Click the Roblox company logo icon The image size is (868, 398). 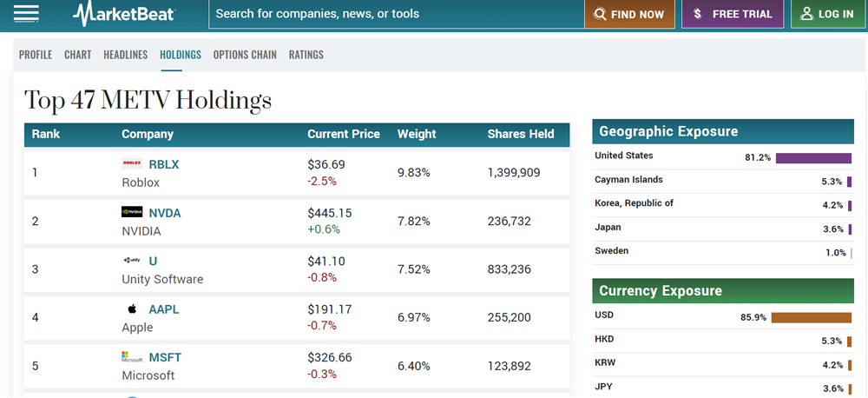pyautogui.click(x=132, y=163)
